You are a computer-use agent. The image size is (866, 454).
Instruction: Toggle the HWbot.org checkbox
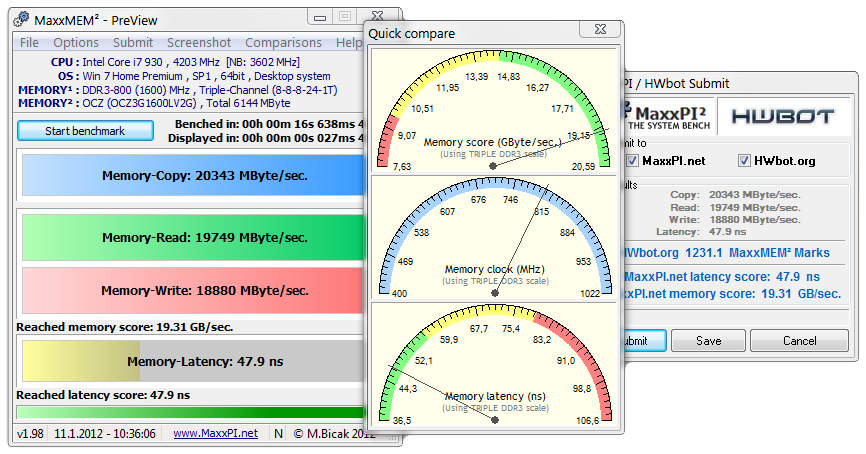[744, 161]
